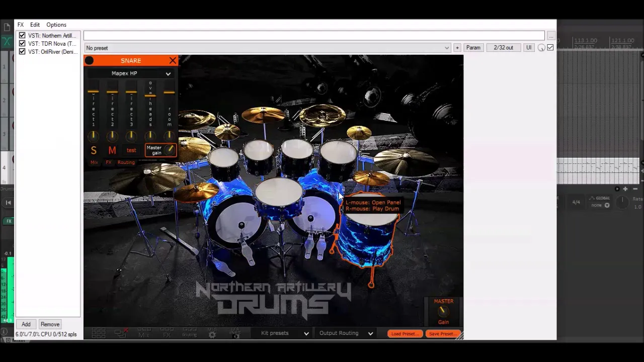
Task: Toggle the VSTi Northern Artillery checkbox
Action: [22, 36]
